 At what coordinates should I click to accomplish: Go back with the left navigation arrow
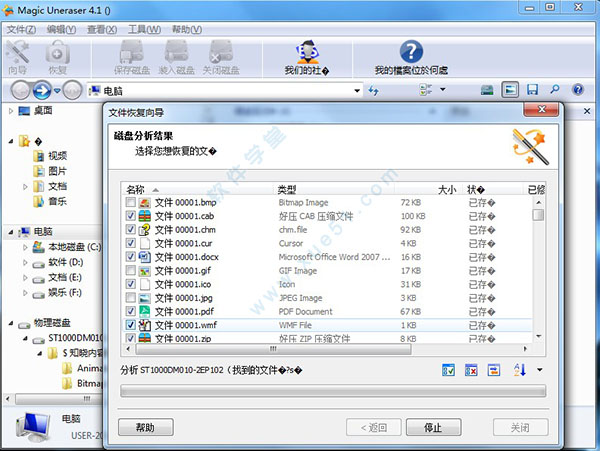[x=20, y=91]
